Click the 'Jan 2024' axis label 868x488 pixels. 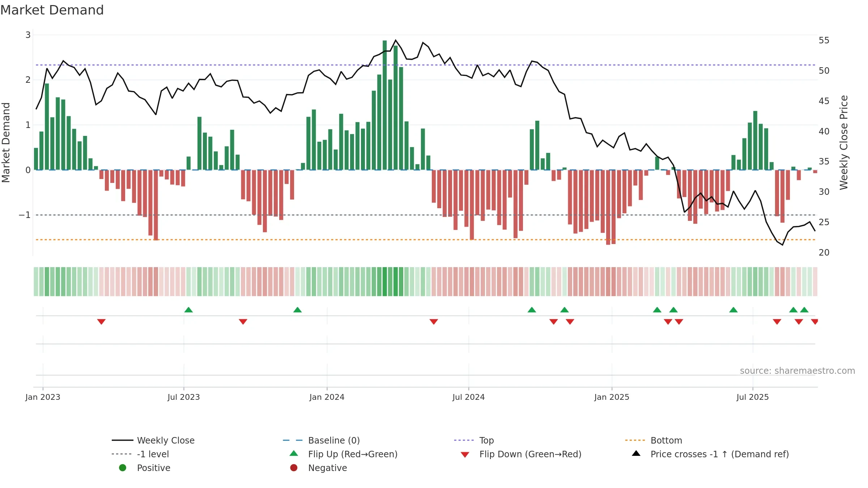(327, 397)
